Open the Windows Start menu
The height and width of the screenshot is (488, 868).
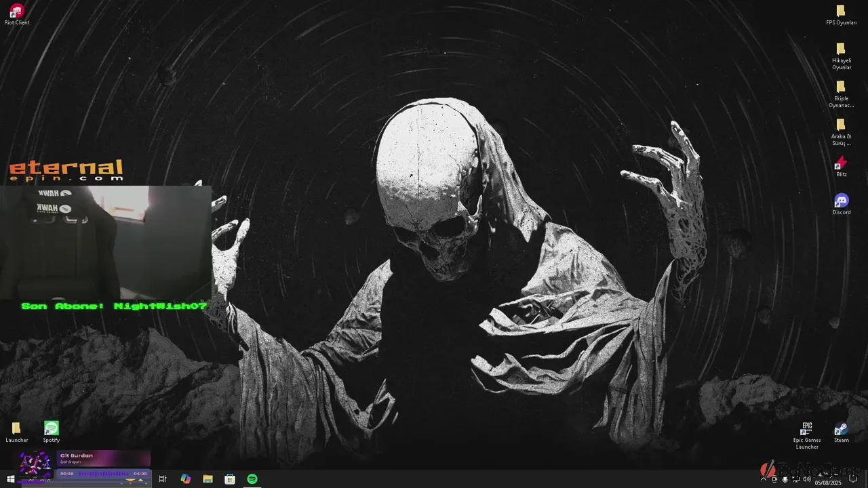point(11,479)
